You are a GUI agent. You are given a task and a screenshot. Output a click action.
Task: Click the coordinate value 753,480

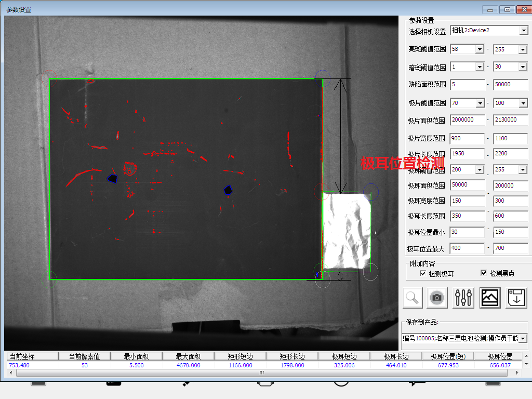pyautogui.click(x=19, y=365)
